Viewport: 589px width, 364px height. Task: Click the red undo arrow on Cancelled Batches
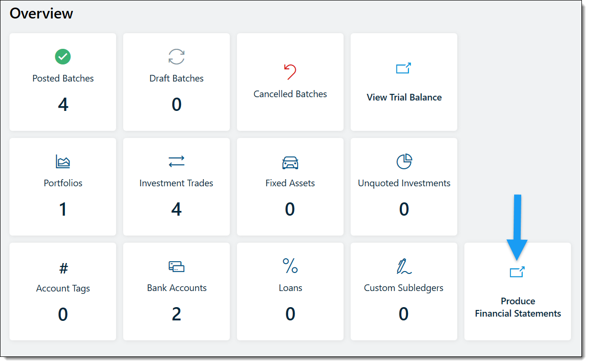click(x=290, y=71)
